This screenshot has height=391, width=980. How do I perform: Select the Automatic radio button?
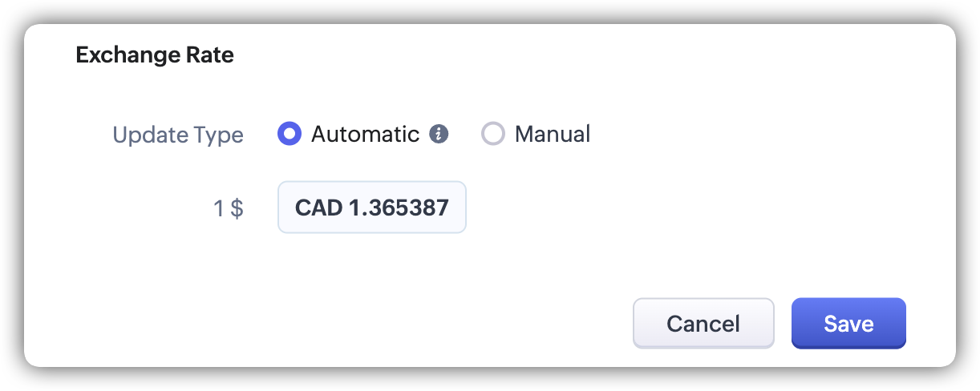(x=290, y=134)
